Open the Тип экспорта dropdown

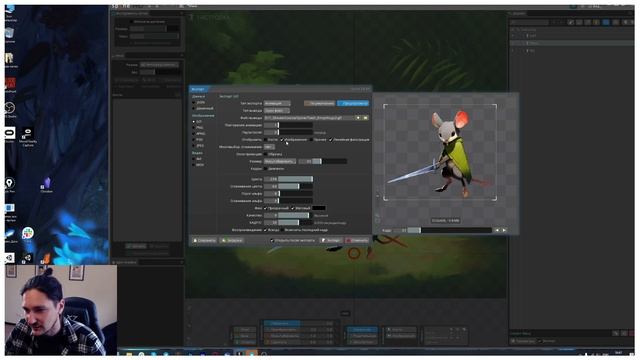point(277,103)
